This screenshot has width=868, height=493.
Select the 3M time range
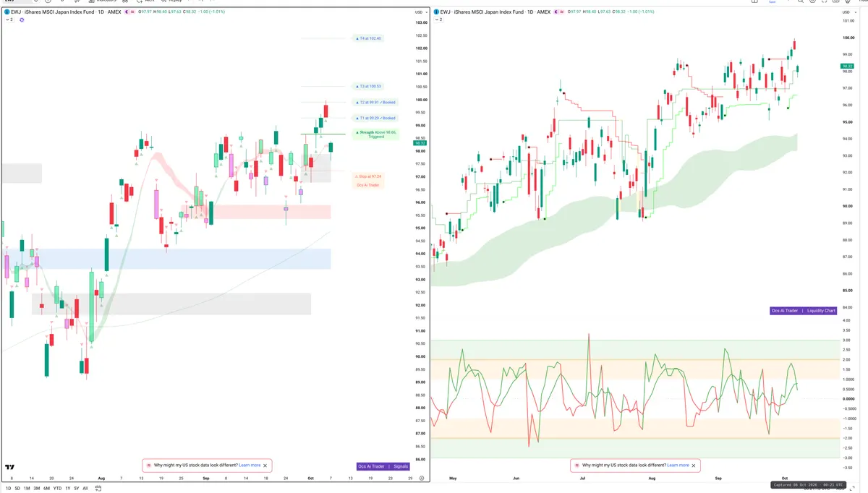pos(37,489)
